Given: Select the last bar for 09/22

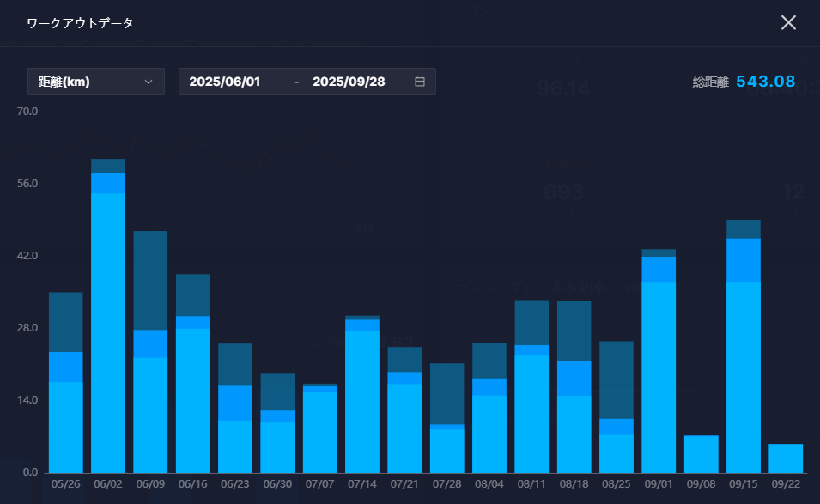Looking at the screenshot, I should point(786,458).
